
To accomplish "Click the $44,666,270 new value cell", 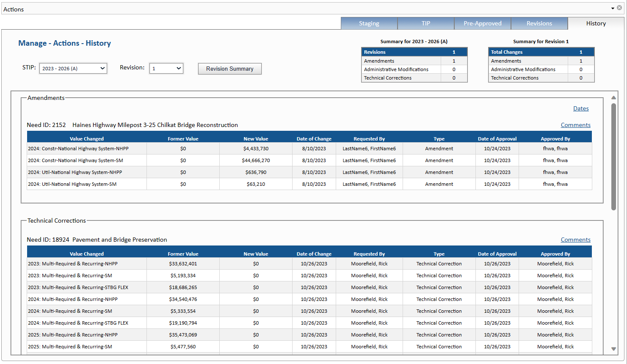I will [256, 160].
